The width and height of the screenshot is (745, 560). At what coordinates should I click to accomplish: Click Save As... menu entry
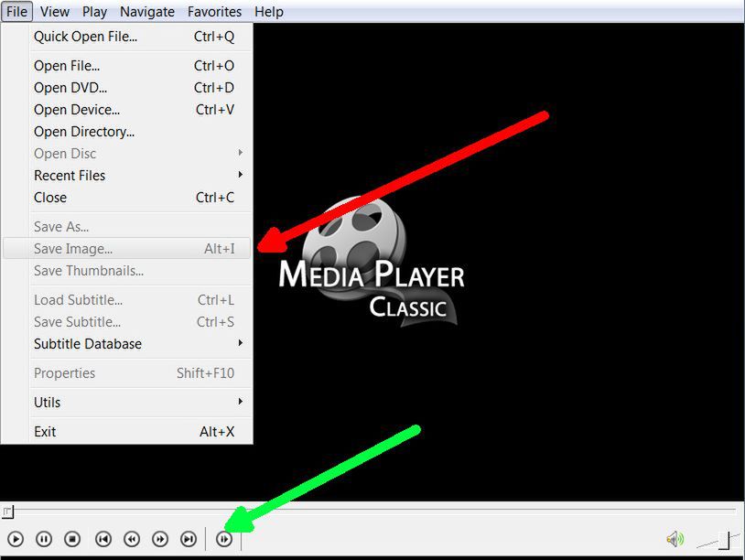127,227
